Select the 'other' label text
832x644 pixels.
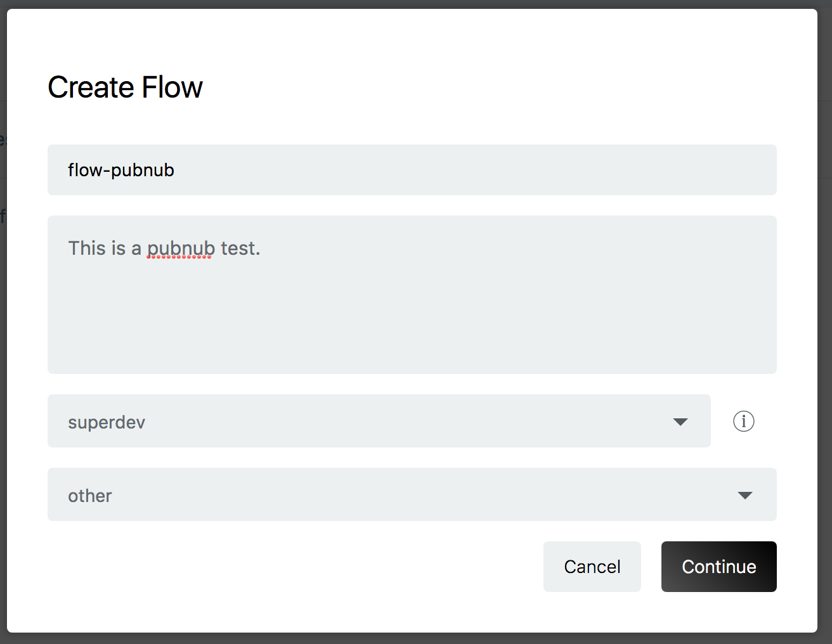90,496
